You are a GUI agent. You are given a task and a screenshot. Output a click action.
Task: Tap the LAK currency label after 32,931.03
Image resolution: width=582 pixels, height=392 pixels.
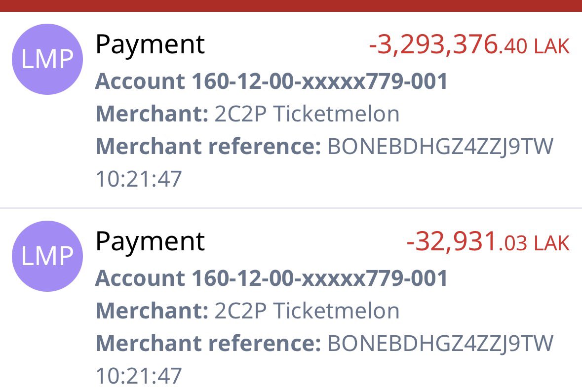551,243
